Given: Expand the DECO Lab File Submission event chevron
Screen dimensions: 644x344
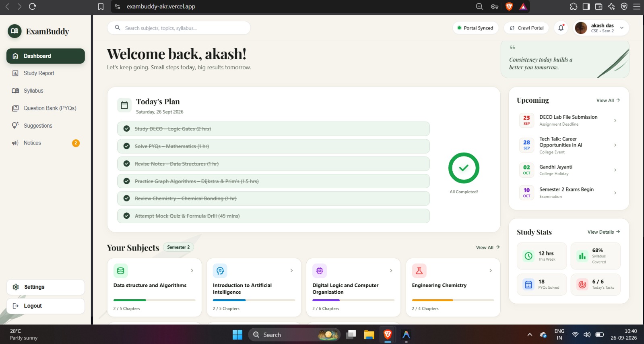Looking at the screenshot, I should click(x=615, y=120).
